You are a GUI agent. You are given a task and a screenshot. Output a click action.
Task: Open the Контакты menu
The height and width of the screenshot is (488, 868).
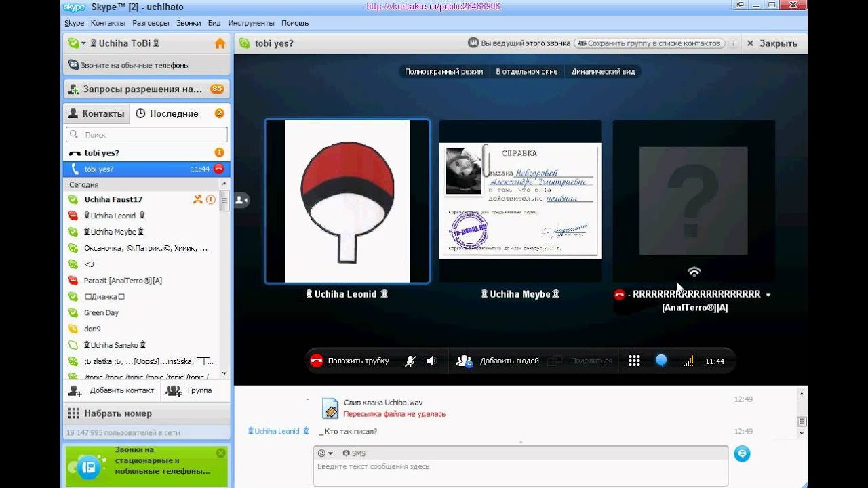[x=108, y=23]
